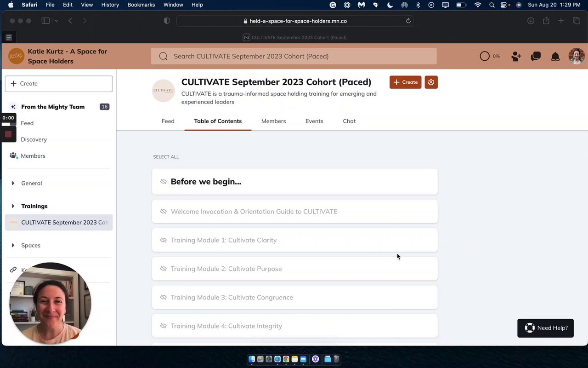Open the Bookmarks menu
The image size is (588, 368).
coord(141,5)
